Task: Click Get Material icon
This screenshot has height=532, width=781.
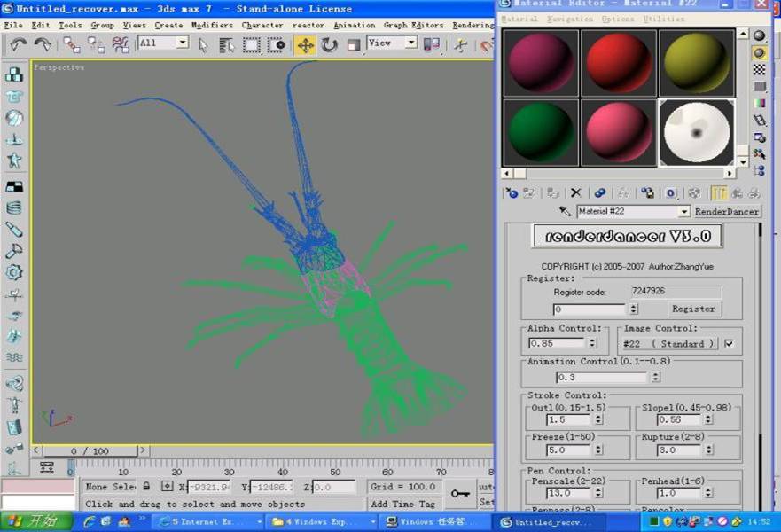Action: 512,192
